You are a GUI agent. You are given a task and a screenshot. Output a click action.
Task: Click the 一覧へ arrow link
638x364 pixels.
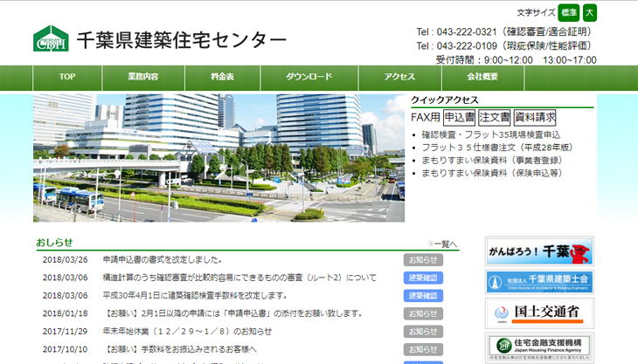point(442,244)
